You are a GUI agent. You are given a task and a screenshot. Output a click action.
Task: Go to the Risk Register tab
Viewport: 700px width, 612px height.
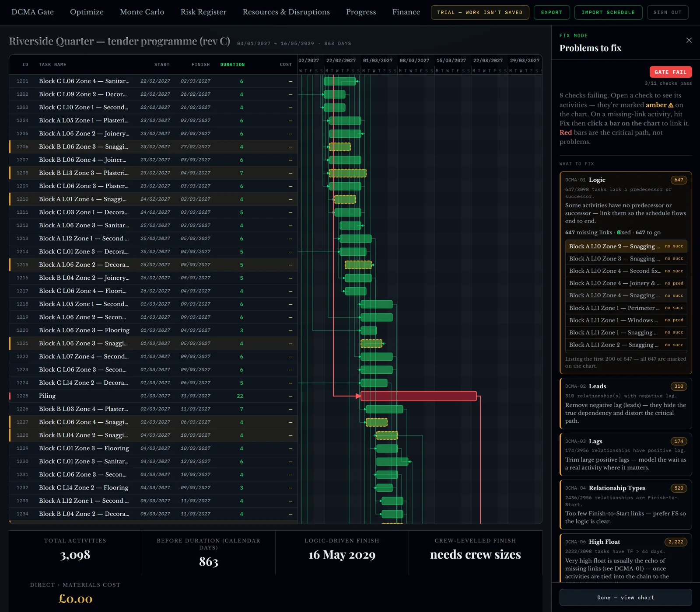click(x=203, y=12)
